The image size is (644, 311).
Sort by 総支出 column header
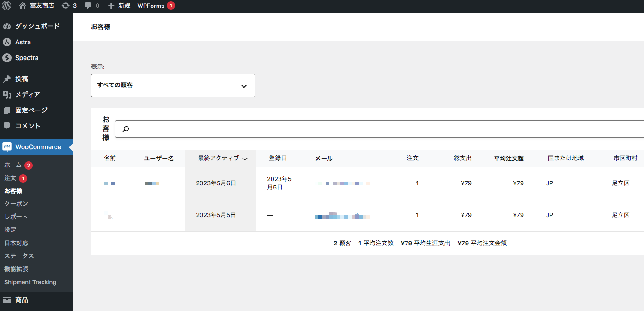(462, 158)
